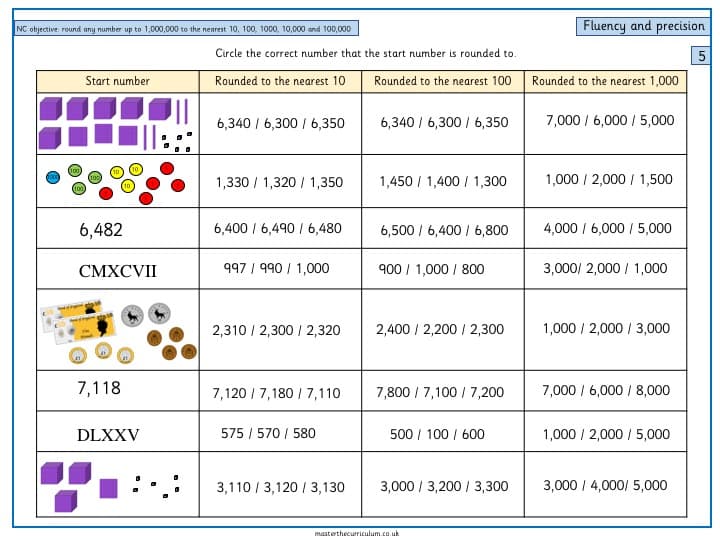Click the number 5 page box
Image resolution: width=720 pixels, height=540 pixels.
(701, 56)
